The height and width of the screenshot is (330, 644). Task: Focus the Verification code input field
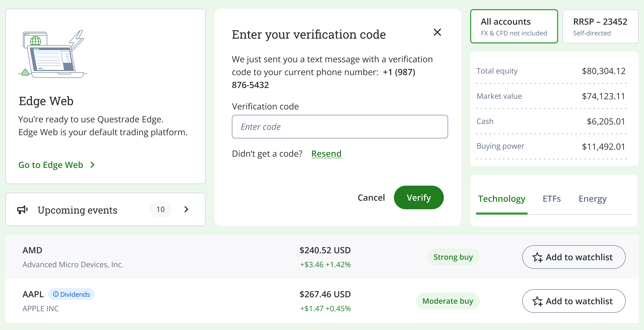(x=340, y=127)
